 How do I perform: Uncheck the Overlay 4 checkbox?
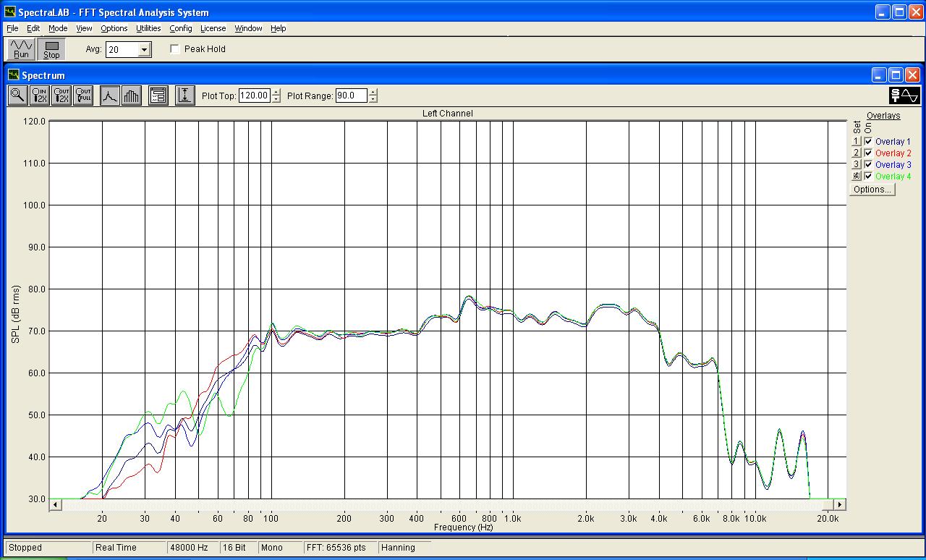pyautogui.click(x=868, y=177)
